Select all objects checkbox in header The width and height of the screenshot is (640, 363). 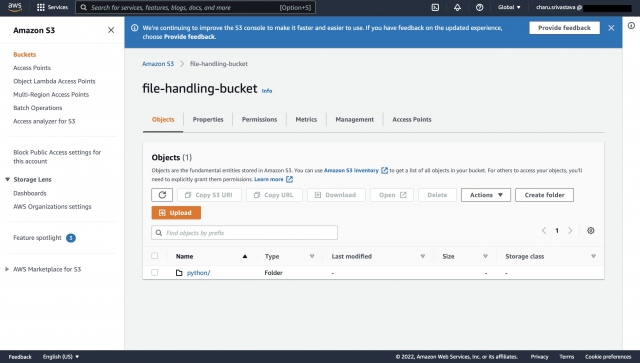154,256
